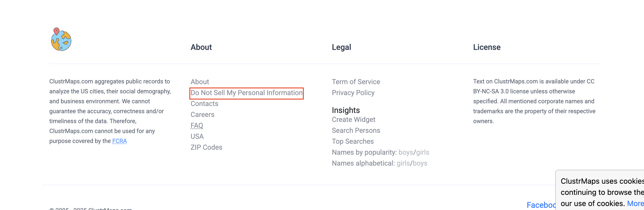
Task: Open the About link
Action: (200, 82)
